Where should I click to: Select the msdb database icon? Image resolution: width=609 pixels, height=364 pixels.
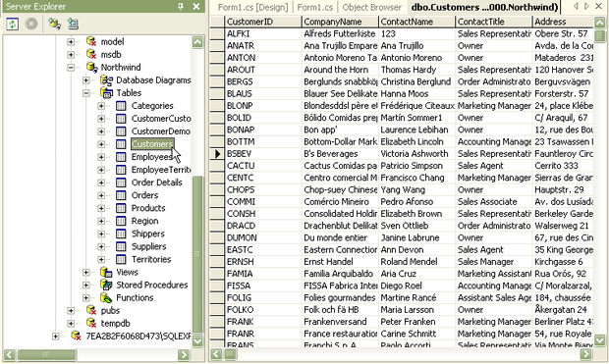coord(91,54)
